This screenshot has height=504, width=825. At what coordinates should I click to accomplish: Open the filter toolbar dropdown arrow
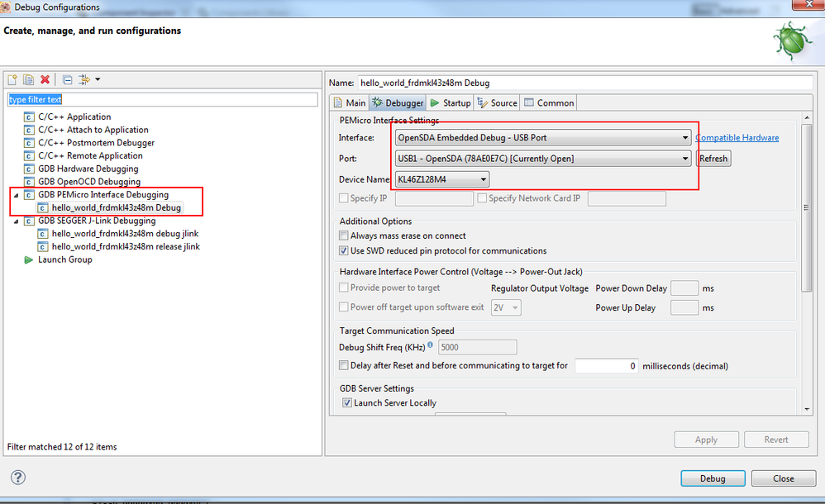coord(98,79)
